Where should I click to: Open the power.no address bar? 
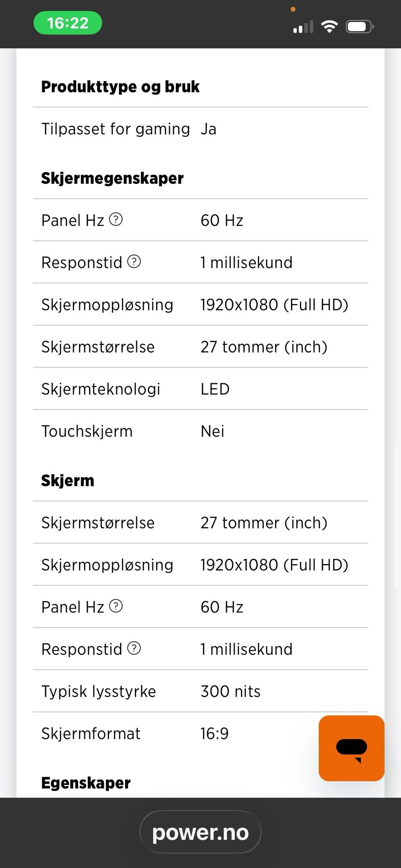[200, 832]
